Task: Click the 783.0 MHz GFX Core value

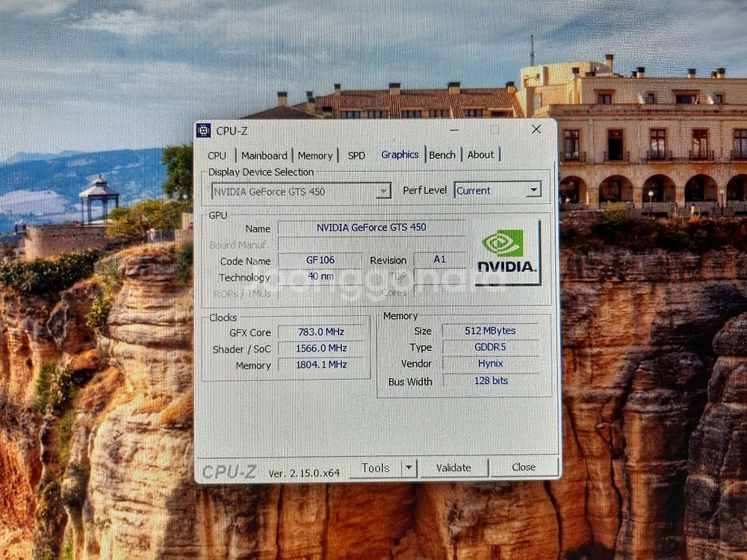Action: point(320,332)
